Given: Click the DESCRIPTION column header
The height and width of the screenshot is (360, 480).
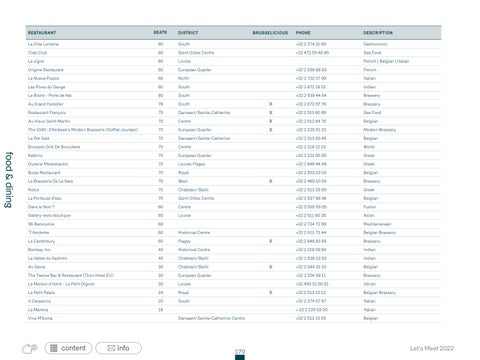Looking at the screenshot, I should pos(378,33).
